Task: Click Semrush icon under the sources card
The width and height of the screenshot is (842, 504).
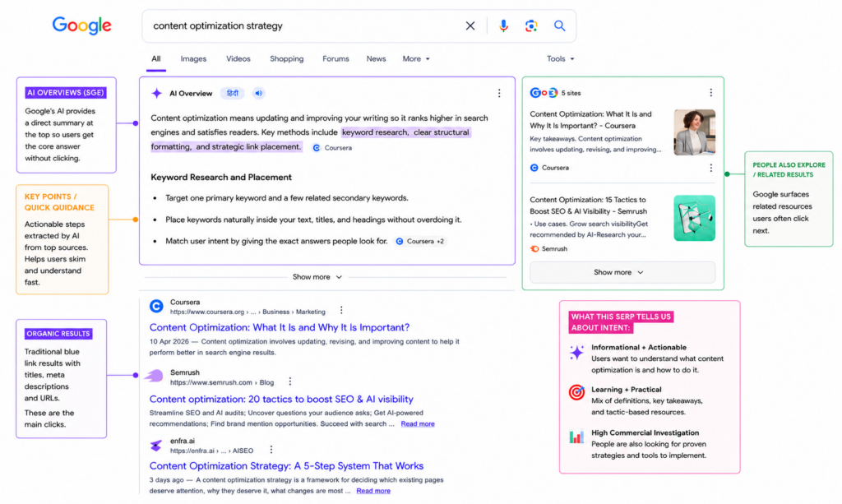Action: coord(534,249)
